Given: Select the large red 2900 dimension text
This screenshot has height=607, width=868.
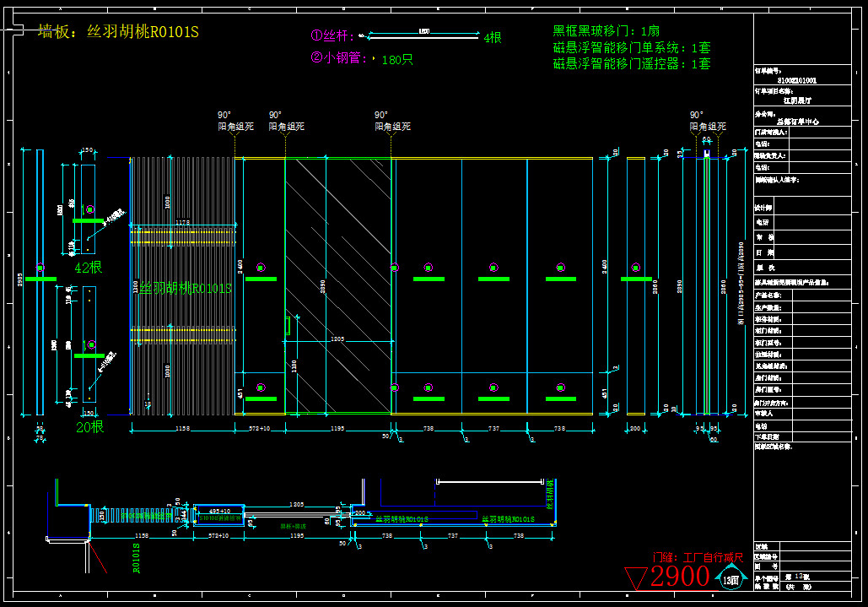Looking at the screenshot, I should pos(680,577).
